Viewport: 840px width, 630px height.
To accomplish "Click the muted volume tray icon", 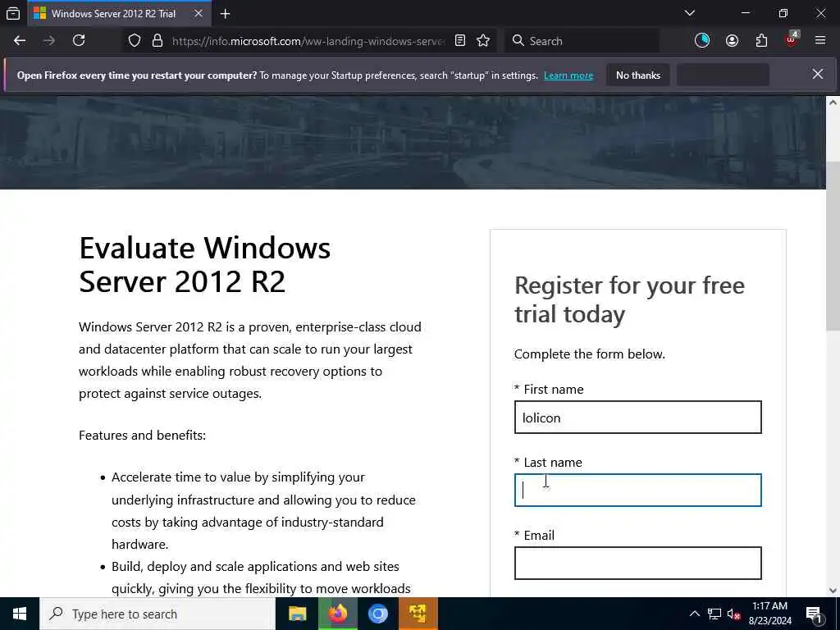I will 733,614.
